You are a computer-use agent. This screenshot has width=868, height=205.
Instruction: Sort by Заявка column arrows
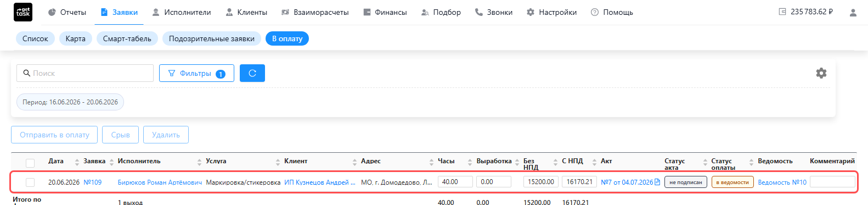tap(111, 162)
